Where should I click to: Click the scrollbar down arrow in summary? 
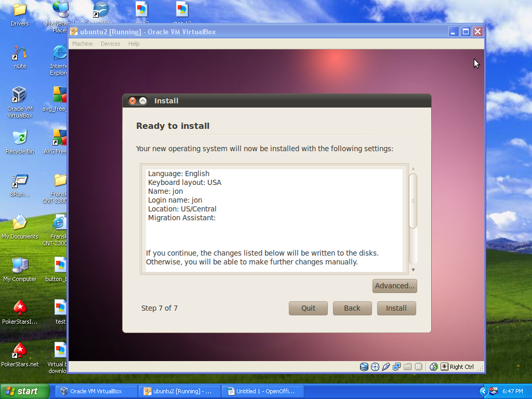coord(413,270)
